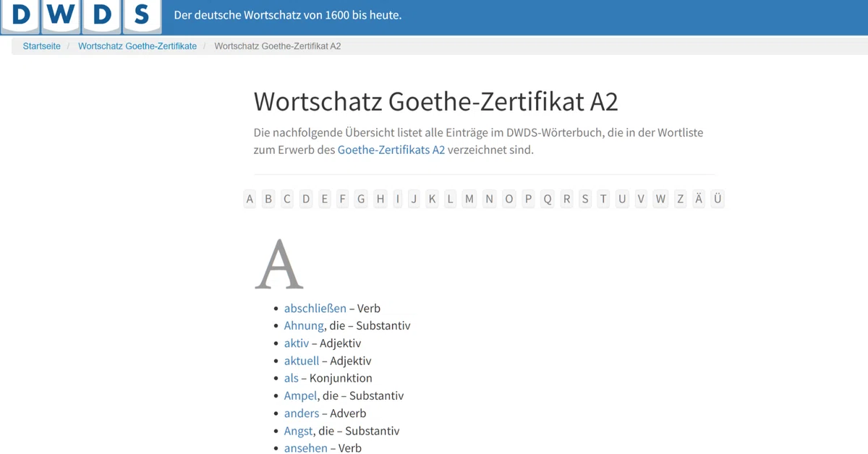
Task: Open the word aktuell
Action: pos(302,361)
